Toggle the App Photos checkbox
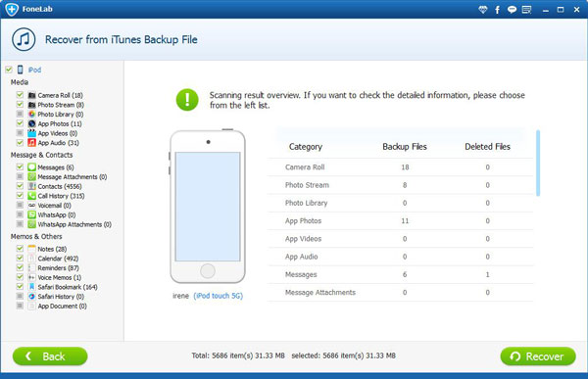588x379 pixels. pyautogui.click(x=20, y=123)
